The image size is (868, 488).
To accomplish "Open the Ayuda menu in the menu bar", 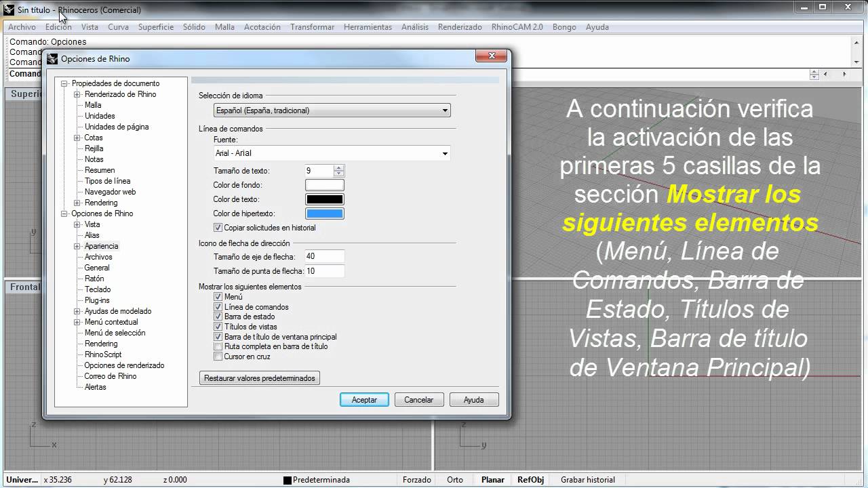I will 597,27.
